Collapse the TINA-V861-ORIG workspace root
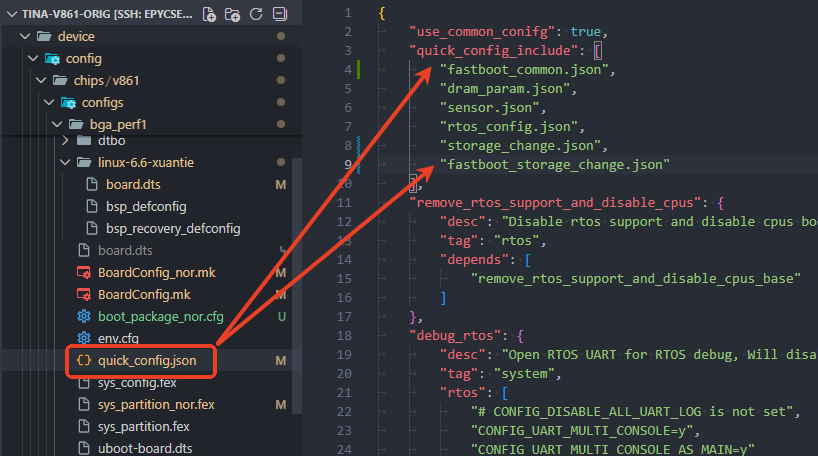The height and width of the screenshot is (456, 818). click(x=11, y=14)
